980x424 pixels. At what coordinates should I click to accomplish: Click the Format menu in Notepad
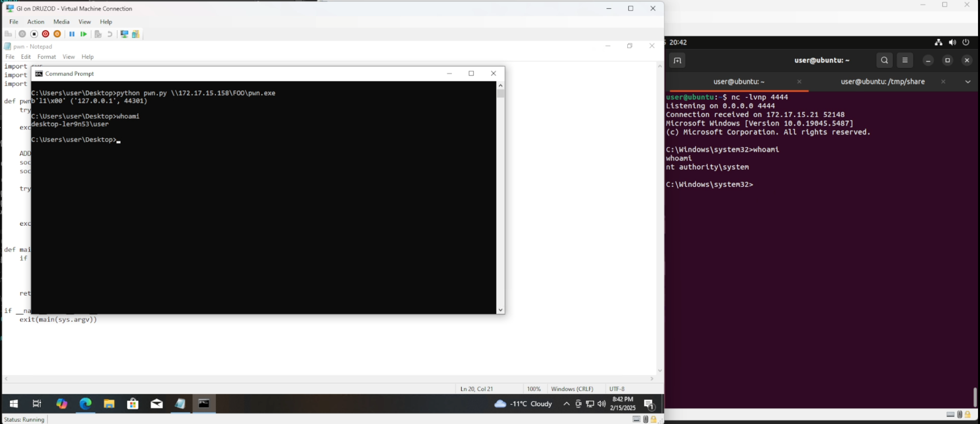(46, 57)
